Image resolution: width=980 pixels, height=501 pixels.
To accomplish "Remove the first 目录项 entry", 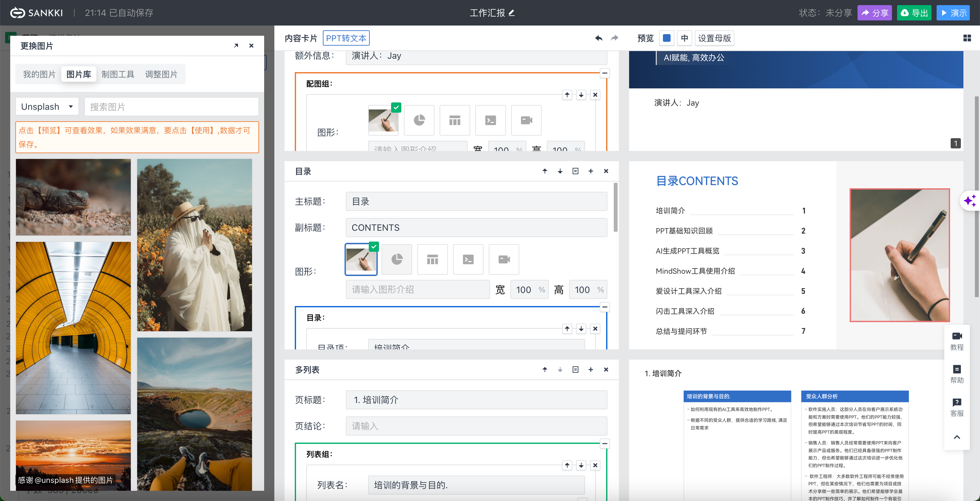I will [x=595, y=329].
